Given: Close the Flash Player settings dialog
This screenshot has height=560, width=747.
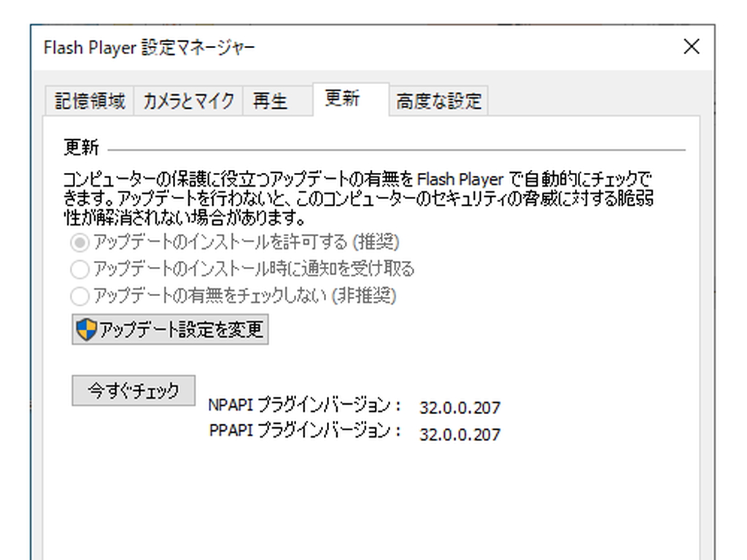Looking at the screenshot, I should [x=692, y=47].
